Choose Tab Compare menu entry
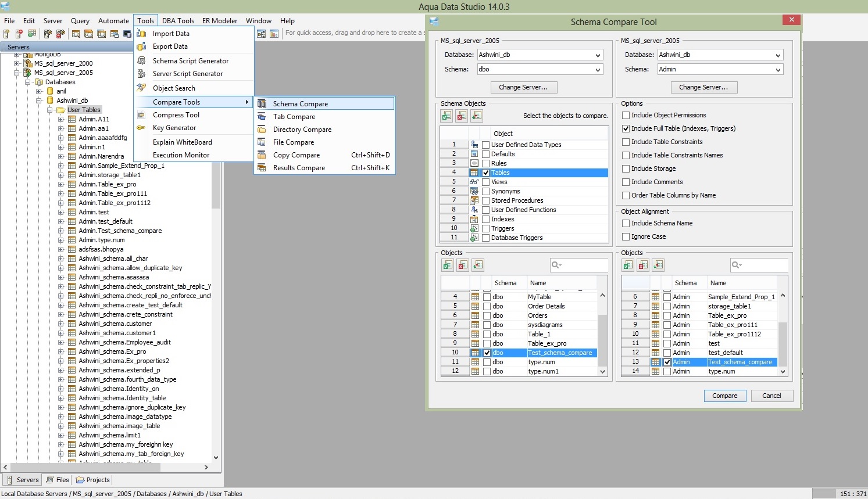This screenshot has width=868, height=499. tap(324, 116)
